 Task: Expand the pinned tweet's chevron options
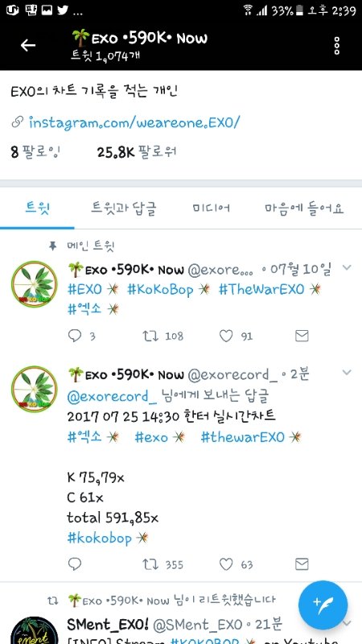347,268
